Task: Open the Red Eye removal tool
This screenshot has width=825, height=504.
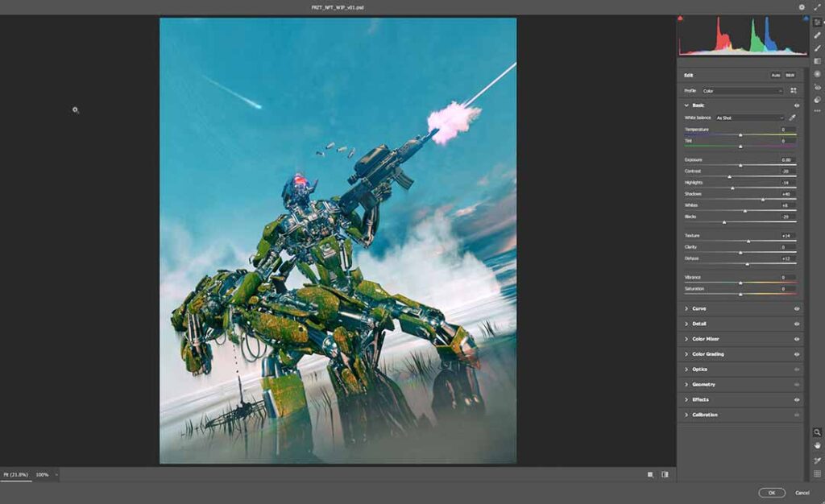Action: coord(817,87)
